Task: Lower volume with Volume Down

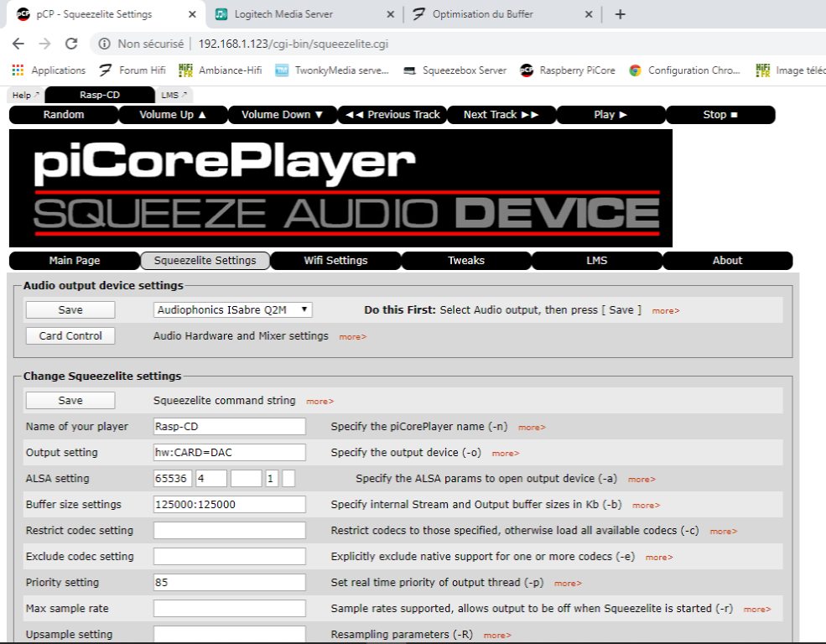Action: (x=283, y=115)
